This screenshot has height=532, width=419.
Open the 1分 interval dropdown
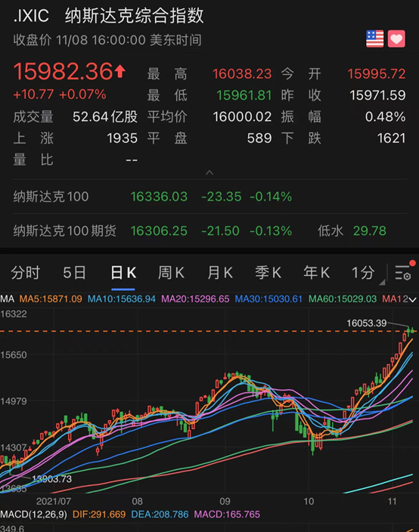click(368, 273)
